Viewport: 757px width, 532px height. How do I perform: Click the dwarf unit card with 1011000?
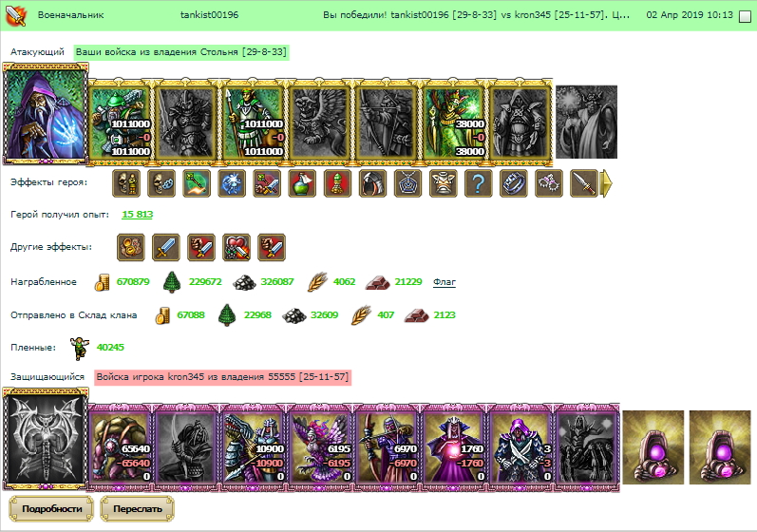(x=121, y=123)
